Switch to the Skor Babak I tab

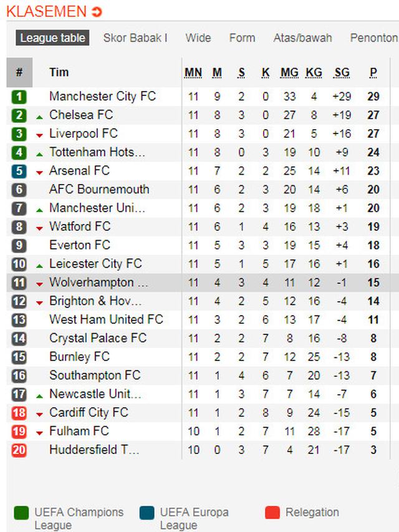[135, 38]
